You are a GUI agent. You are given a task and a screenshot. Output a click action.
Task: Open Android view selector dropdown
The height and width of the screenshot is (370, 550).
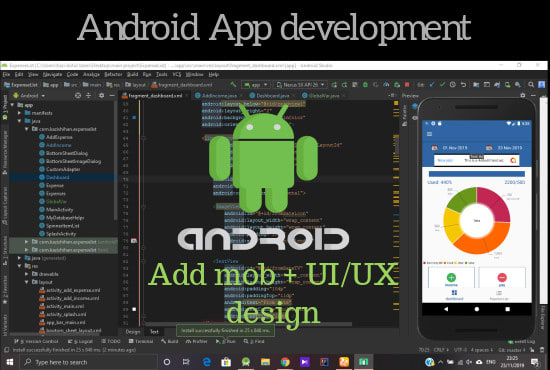click(29, 95)
